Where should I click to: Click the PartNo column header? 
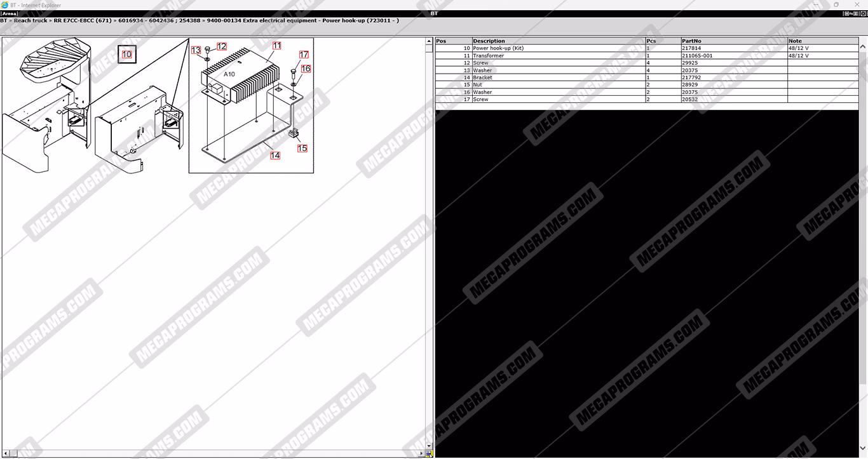[691, 41]
